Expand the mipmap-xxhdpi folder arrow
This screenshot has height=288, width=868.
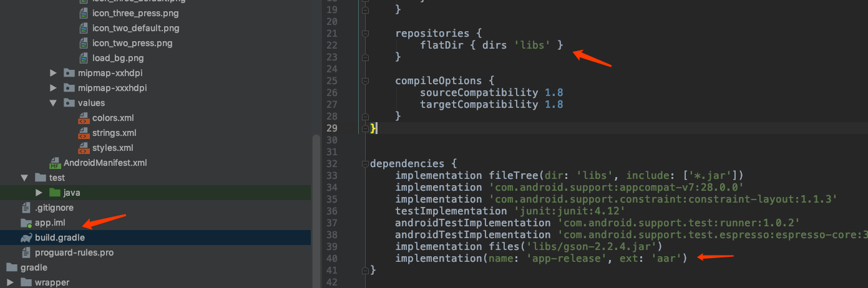tap(54, 73)
